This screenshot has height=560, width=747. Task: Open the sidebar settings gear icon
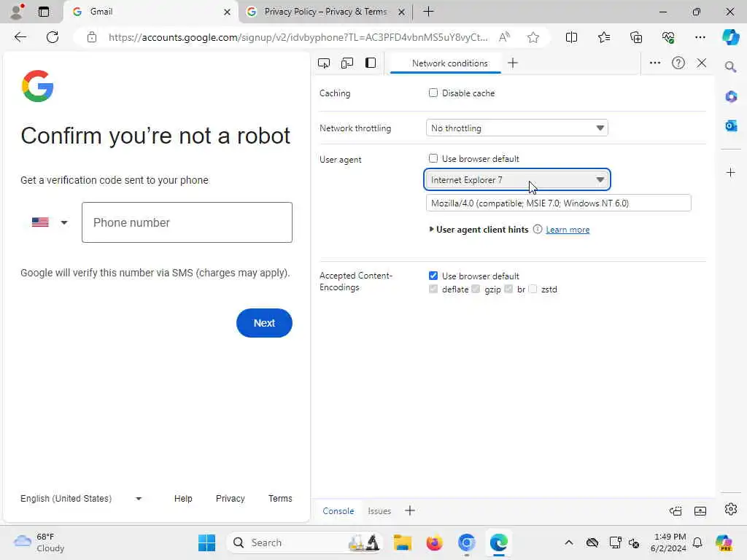(x=730, y=509)
